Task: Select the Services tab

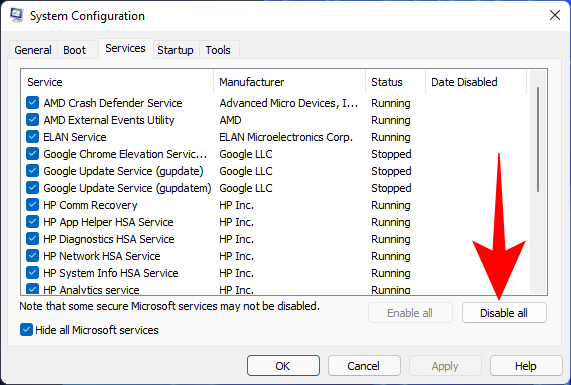Action: (x=125, y=48)
